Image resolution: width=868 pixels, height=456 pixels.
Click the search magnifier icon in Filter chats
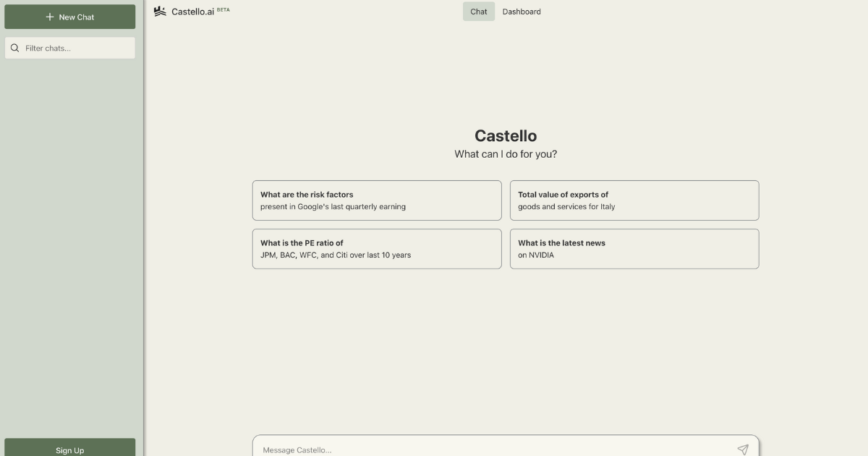tap(14, 48)
